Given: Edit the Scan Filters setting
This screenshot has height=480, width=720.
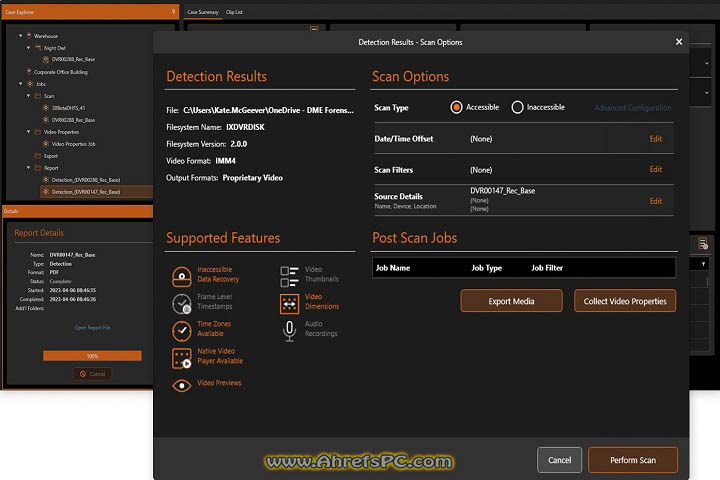Looking at the screenshot, I should [x=656, y=169].
